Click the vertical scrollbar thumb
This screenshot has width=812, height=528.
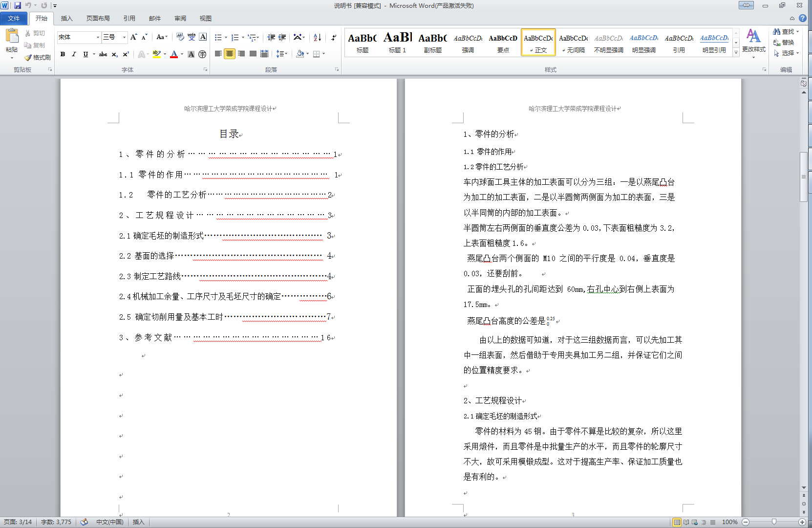pos(804,177)
